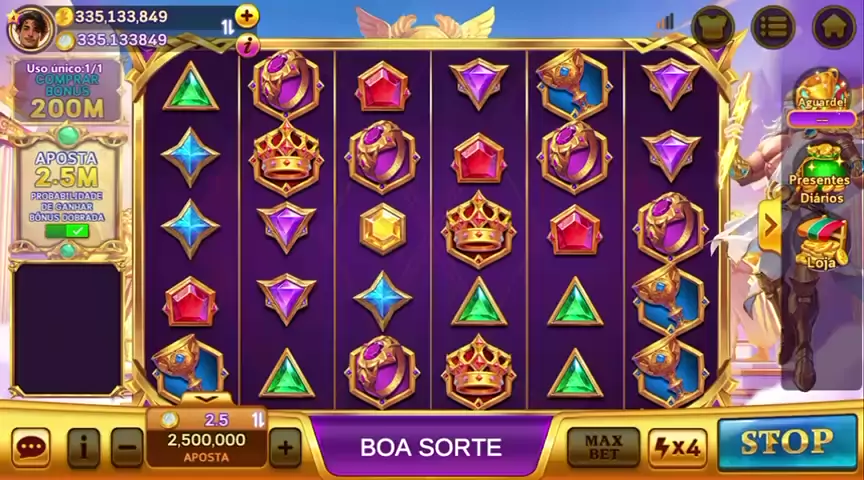
Task: Select the MAX BET button
Action: pyautogui.click(x=603, y=447)
